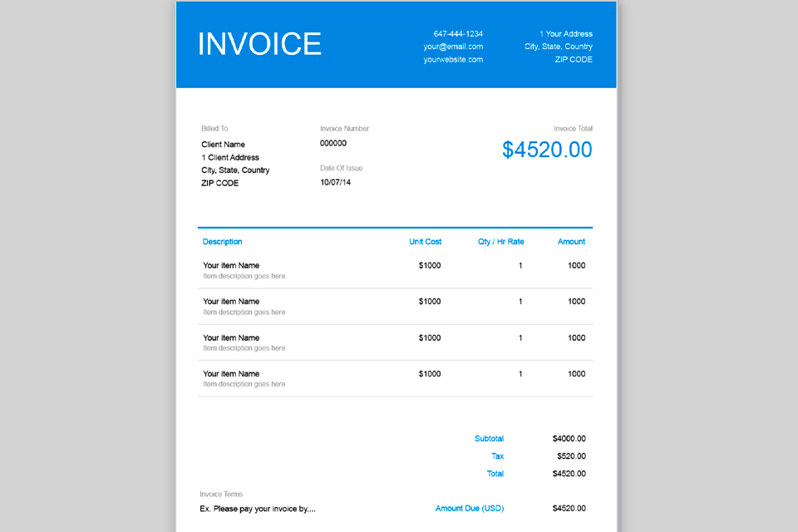Click third row quantity 1

[520, 337]
